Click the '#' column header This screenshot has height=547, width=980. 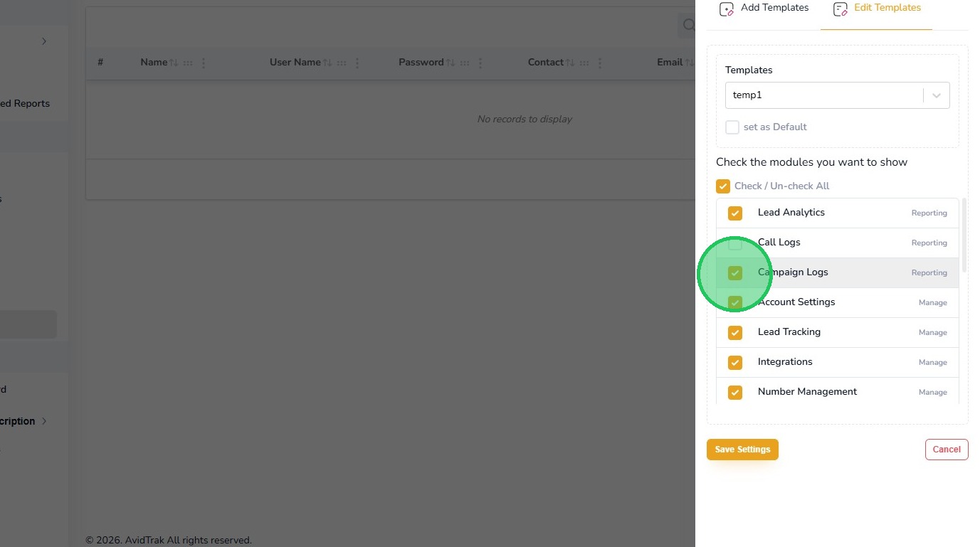click(100, 63)
